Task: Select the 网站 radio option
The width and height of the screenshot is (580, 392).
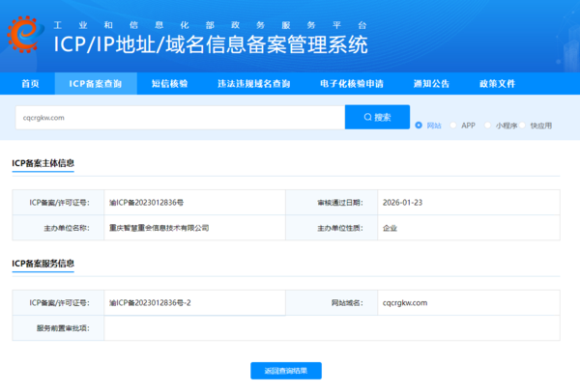Action: (419, 126)
